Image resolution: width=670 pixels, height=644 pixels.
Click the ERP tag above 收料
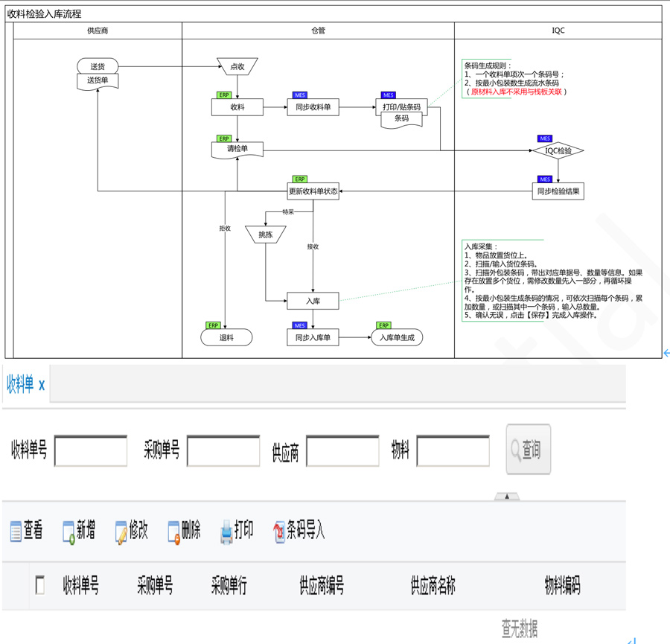[x=224, y=95]
